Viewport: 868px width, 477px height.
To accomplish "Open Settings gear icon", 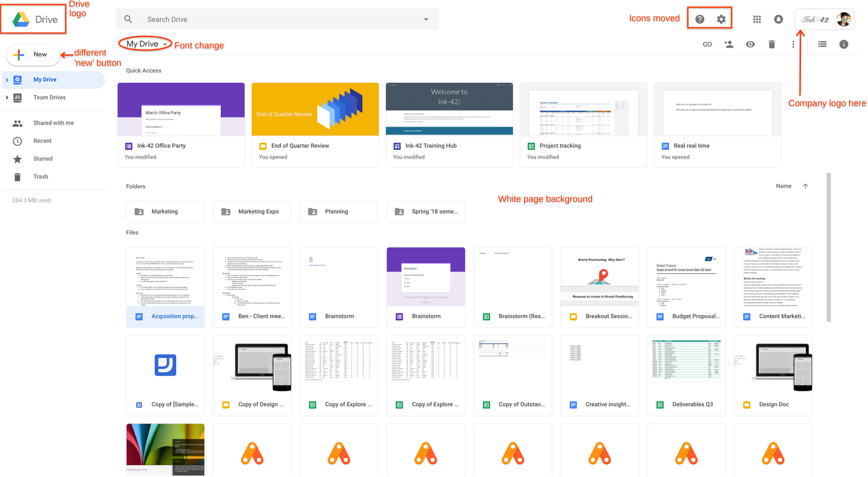I will (x=721, y=19).
